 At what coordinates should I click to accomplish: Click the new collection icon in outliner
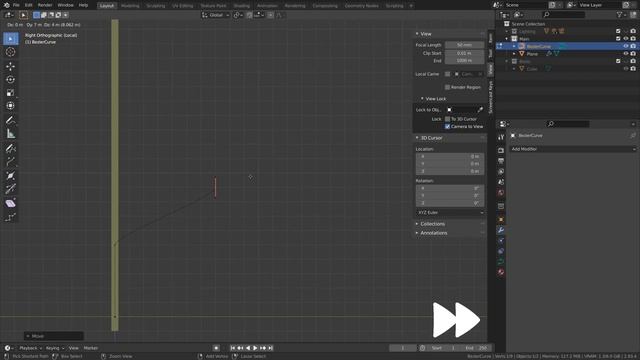coord(633,15)
